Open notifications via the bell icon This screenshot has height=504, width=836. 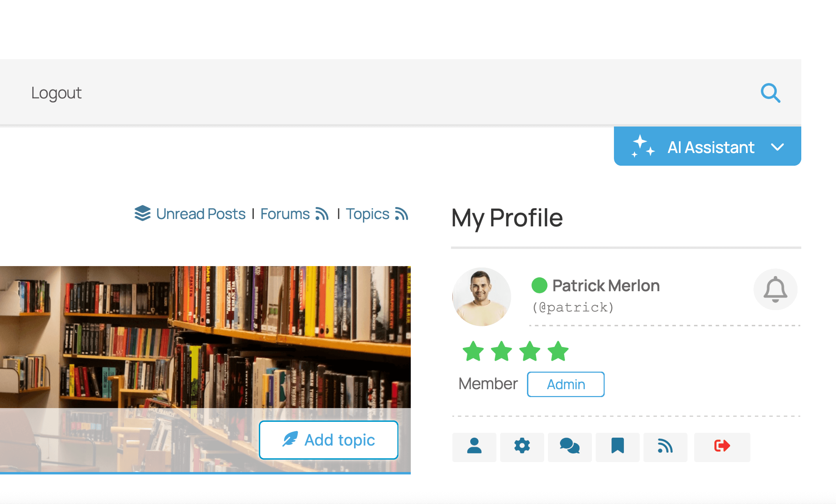coord(775,289)
